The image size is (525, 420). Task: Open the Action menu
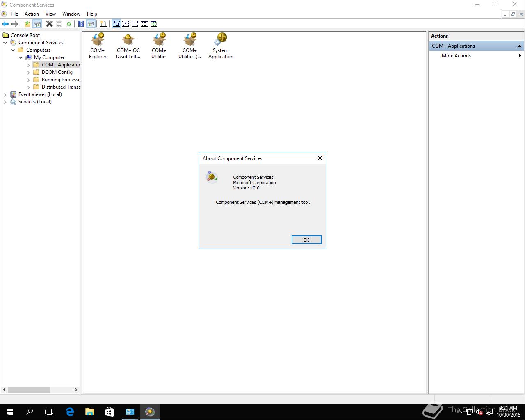[32, 14]
